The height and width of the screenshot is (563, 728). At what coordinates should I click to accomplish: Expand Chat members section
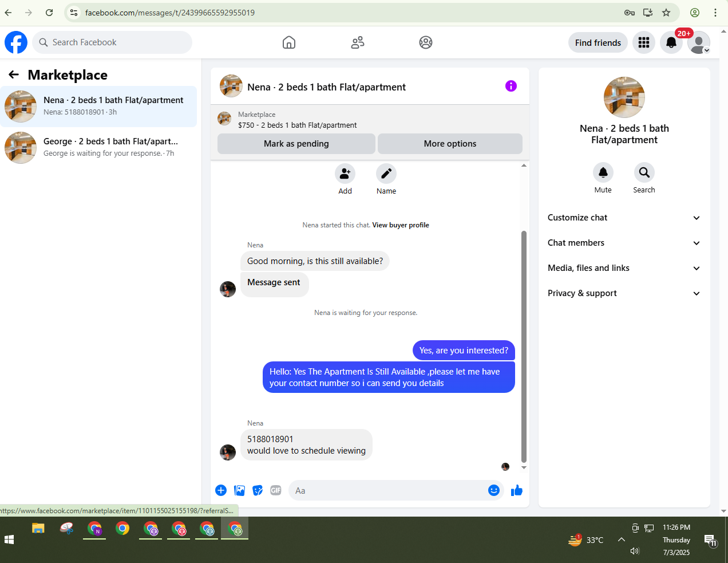pos(624,243)
